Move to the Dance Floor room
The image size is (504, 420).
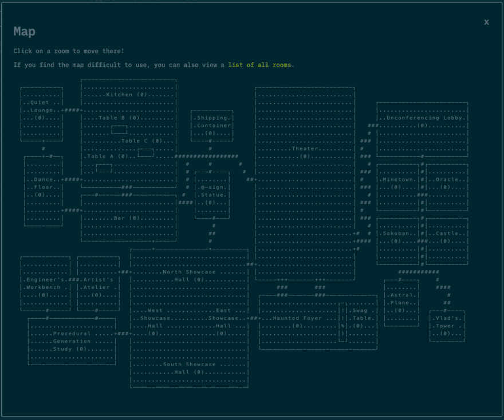tap(44, 191)
